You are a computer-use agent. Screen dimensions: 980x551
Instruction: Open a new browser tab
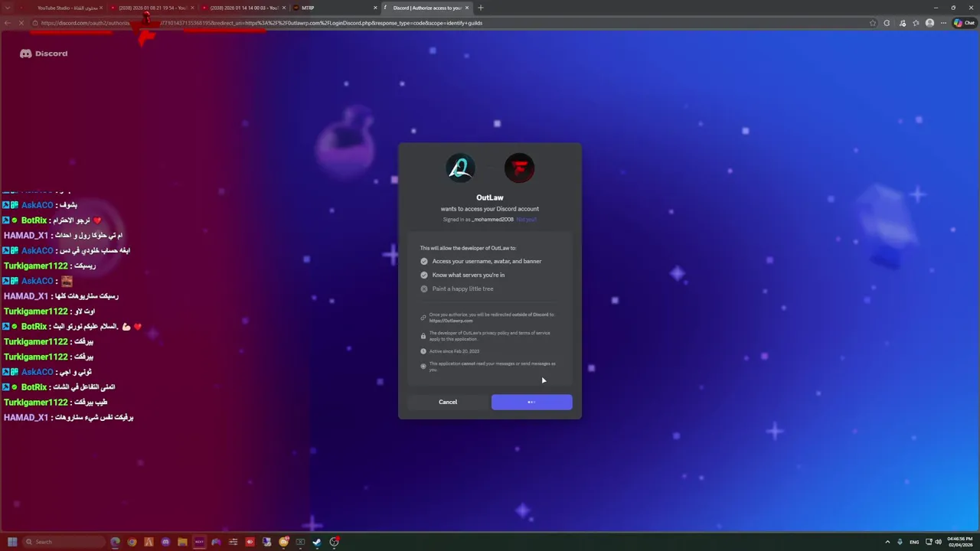[481, 8]
